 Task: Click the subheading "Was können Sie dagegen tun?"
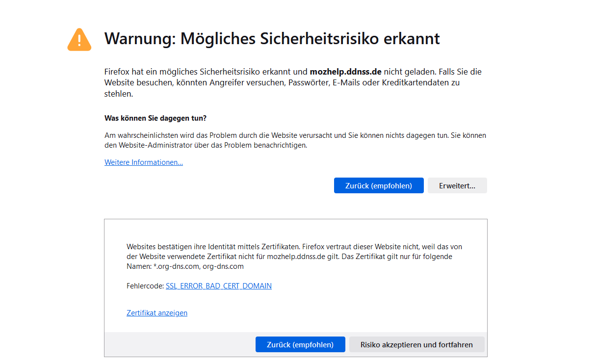pyautogui.click(x=156, y=118)
